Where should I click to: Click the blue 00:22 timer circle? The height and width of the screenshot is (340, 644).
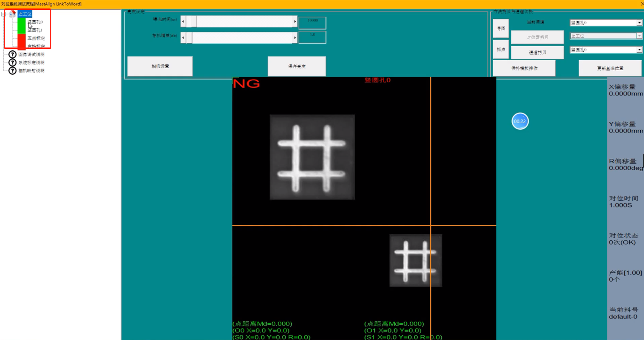click(x=520, y=121)
